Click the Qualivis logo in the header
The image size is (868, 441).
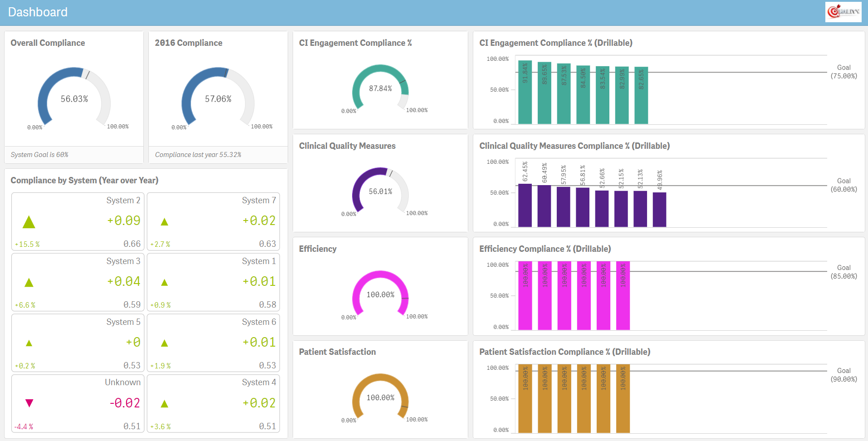click(843, 12)
